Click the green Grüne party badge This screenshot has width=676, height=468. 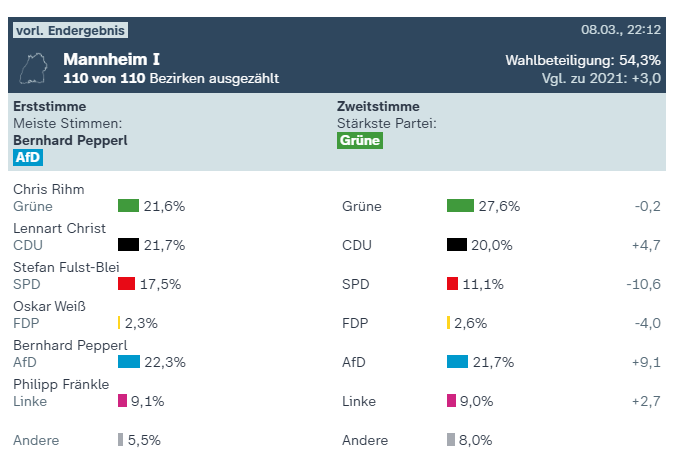pos(360,141)
